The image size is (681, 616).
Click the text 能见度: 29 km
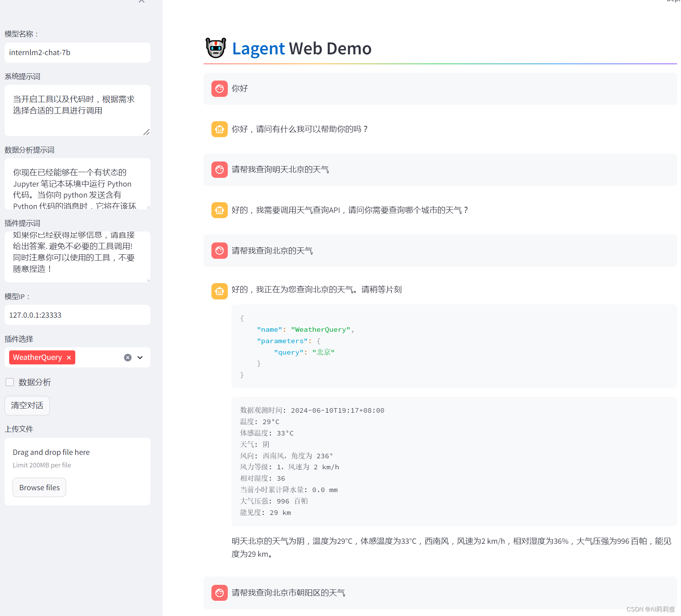(x=265, y=513)
